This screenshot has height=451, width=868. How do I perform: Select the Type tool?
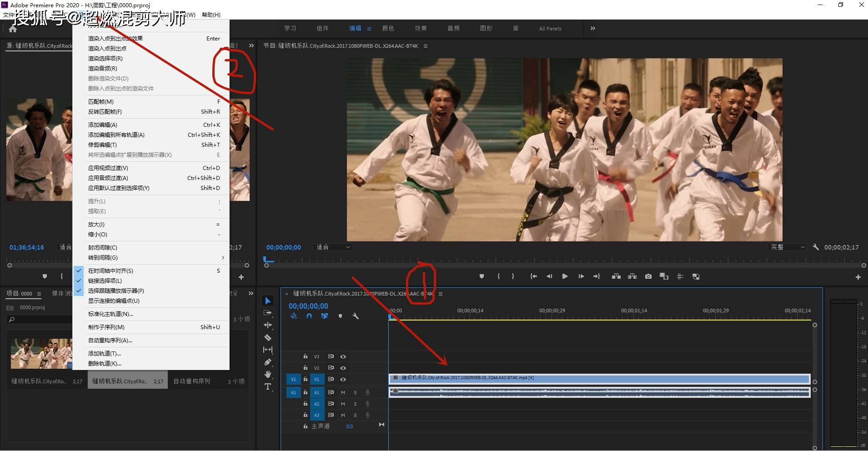268,386
